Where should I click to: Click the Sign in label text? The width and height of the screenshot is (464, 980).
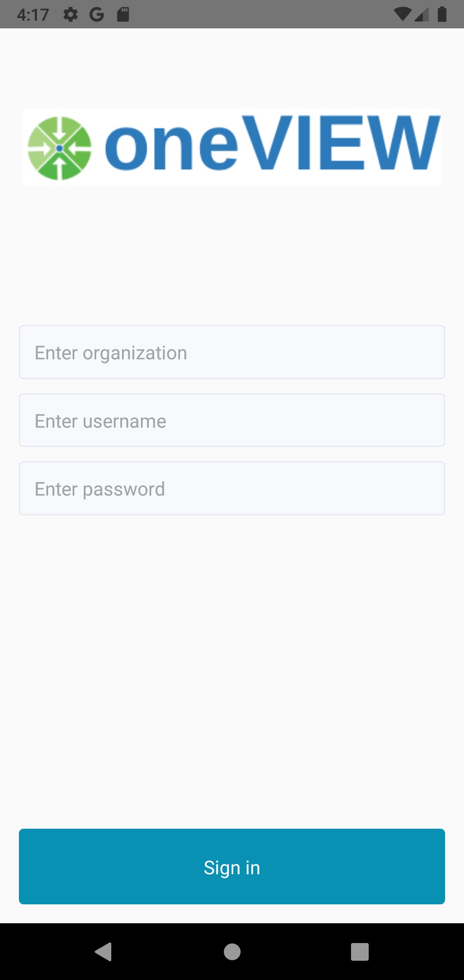(x=232, y=867)
